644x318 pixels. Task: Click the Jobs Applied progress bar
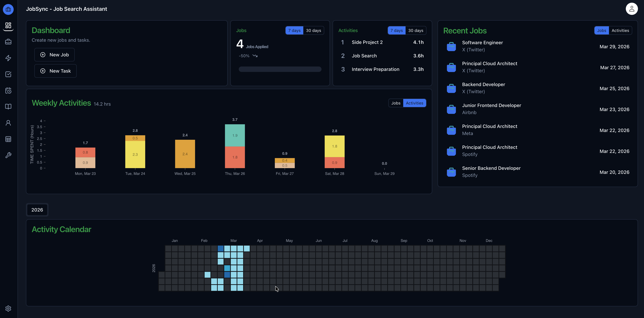pos(280,69)
